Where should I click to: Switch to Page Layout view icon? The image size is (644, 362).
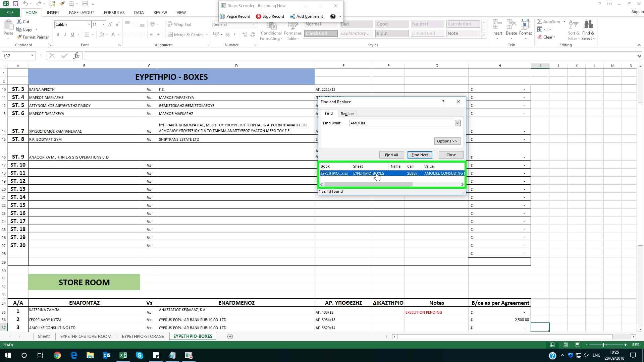coord(565,345)
